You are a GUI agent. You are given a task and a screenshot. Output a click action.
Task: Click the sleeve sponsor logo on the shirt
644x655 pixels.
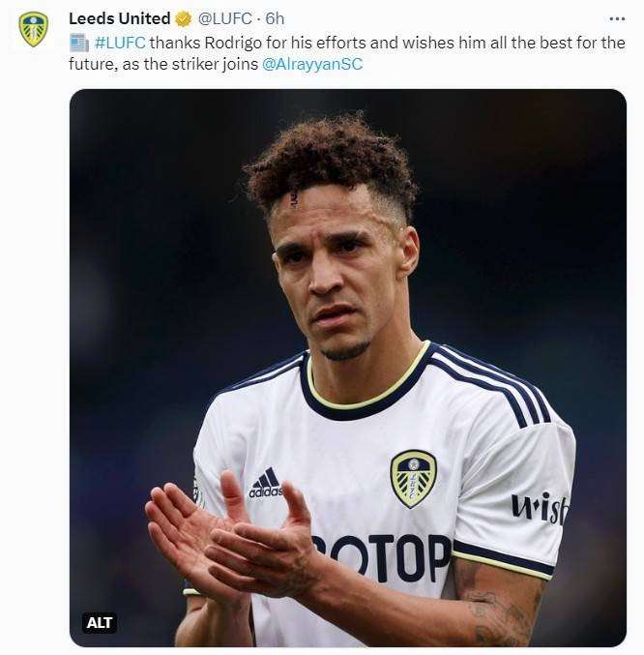(539, 507)
